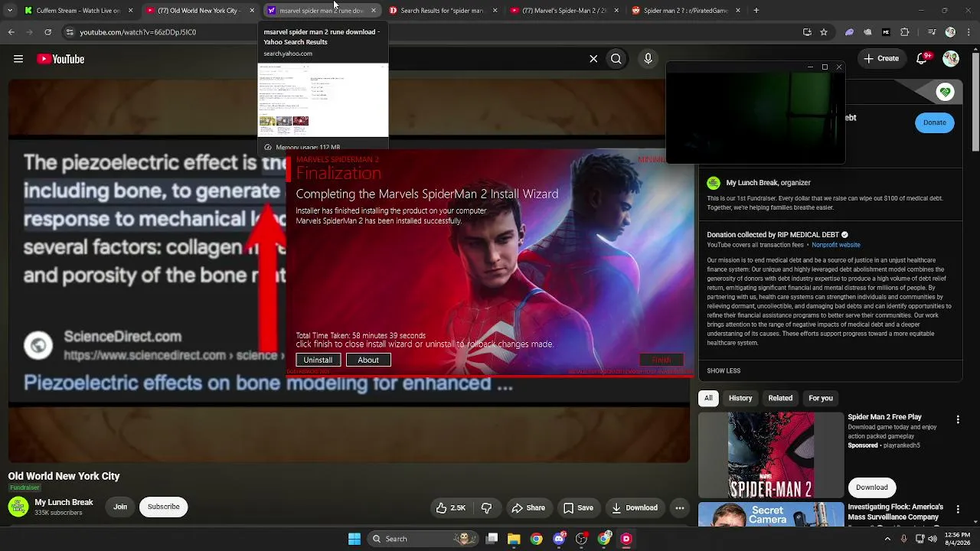
Task: Open the YouTube guide hamburger menu
Action: 18,59
